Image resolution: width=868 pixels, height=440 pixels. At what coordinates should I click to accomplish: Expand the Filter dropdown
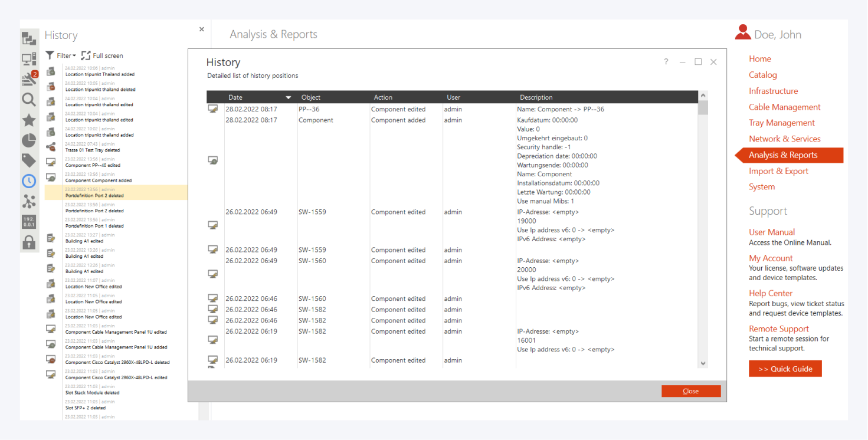pyautogui.click(x=61, y=55)
